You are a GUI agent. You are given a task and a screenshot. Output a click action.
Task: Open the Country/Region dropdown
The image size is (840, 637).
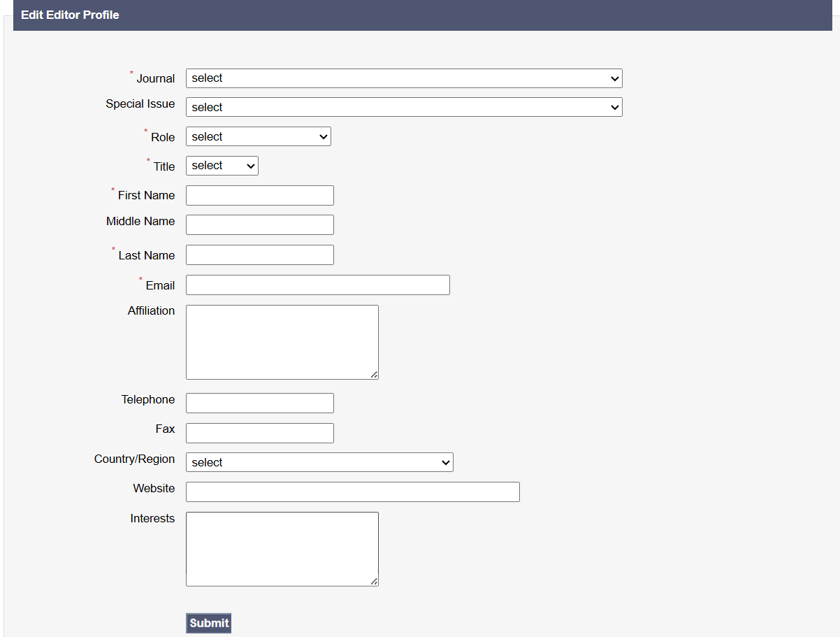click(x=319, y=462)
